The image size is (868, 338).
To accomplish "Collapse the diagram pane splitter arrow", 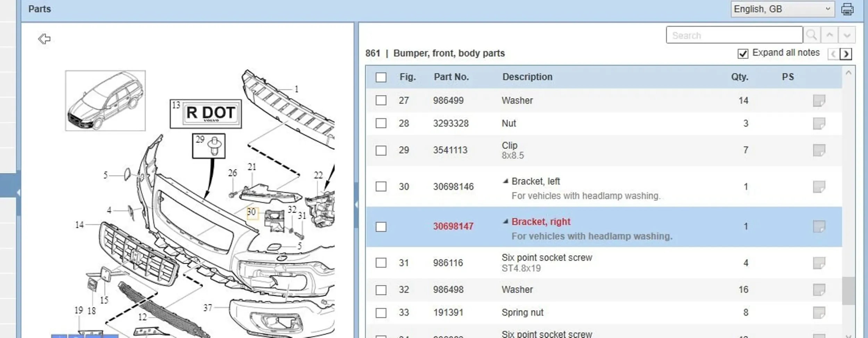I will [x=356, y=205].
